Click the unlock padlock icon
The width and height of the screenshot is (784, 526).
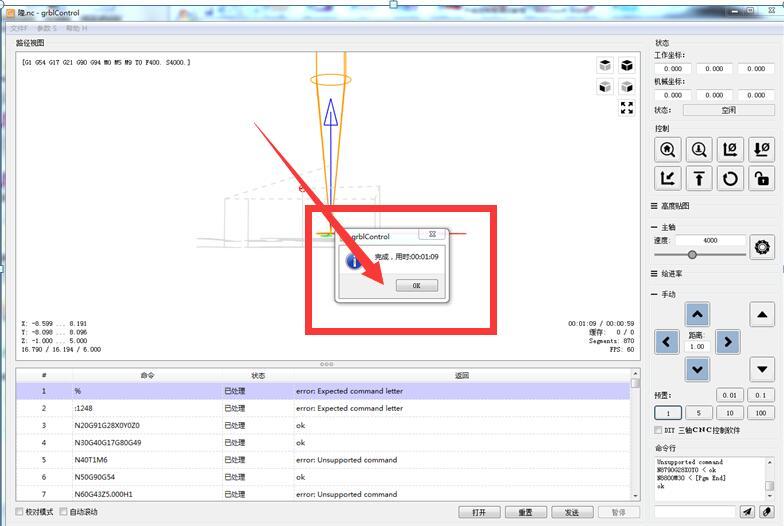tap(761, 179)
